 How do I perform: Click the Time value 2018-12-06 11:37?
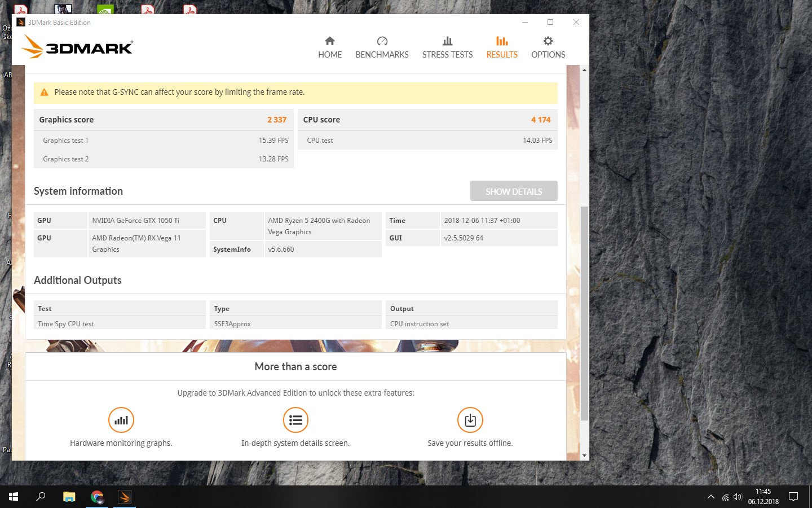[482, 221]
